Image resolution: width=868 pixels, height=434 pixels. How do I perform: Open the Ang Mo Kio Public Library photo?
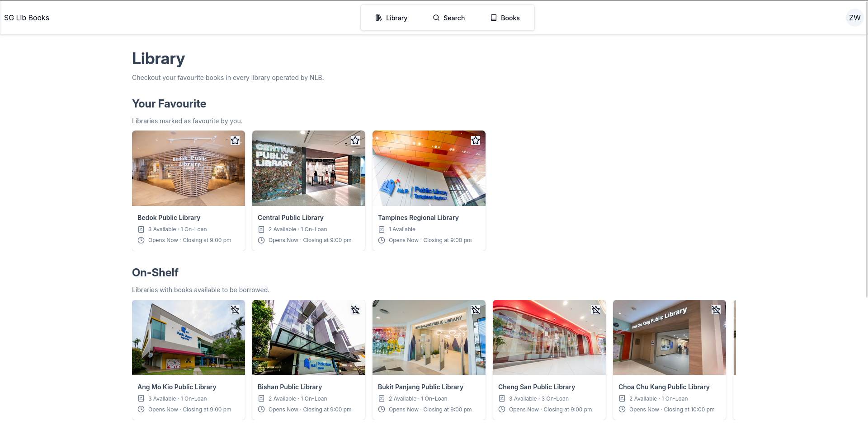click(189, 337)
